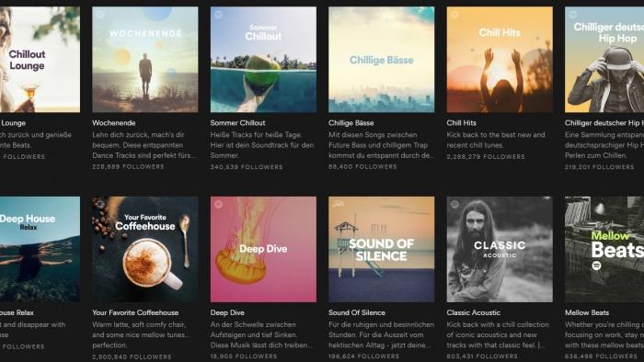Open the Chilliger deutscher Hip Hop cover
The image size is (644, 362).
coord(604,60)
